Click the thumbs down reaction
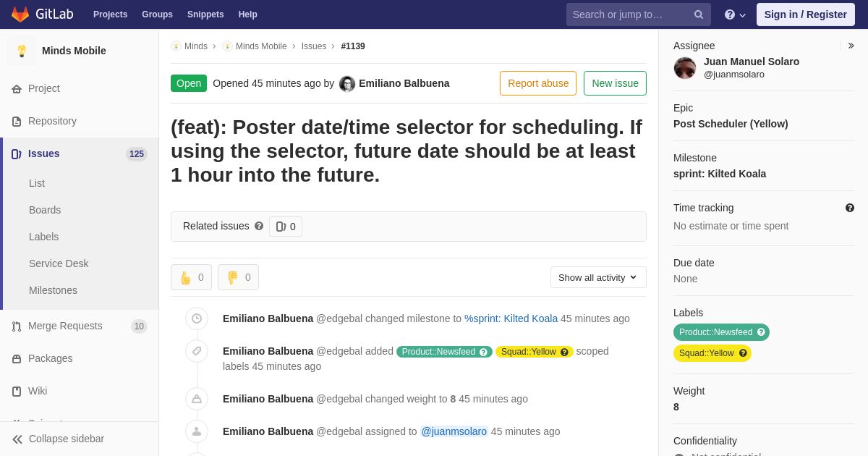Image resolution: width=868 pixels, height=456 pixels. pyautogui.click(x=238, y=277)
